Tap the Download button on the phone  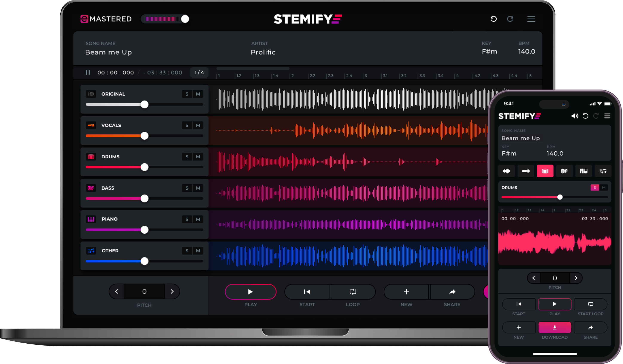pos(554,327)
